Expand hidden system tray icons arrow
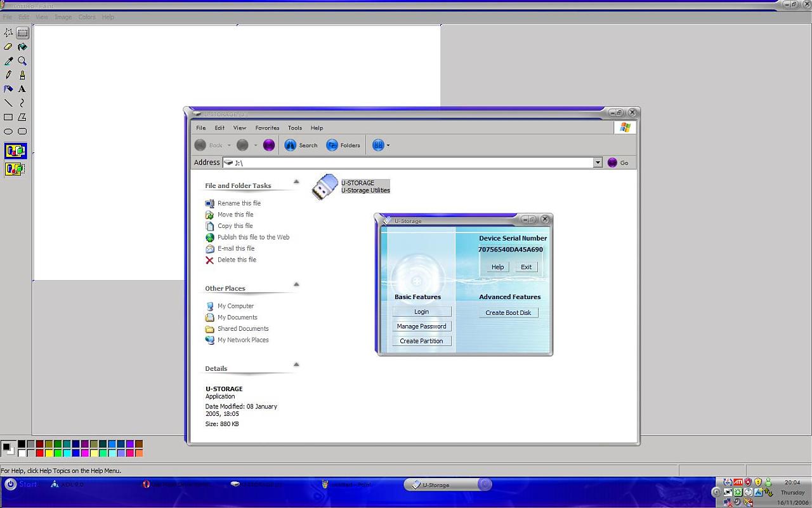Screen dimensions: 812x508 [x=716, y=492]
